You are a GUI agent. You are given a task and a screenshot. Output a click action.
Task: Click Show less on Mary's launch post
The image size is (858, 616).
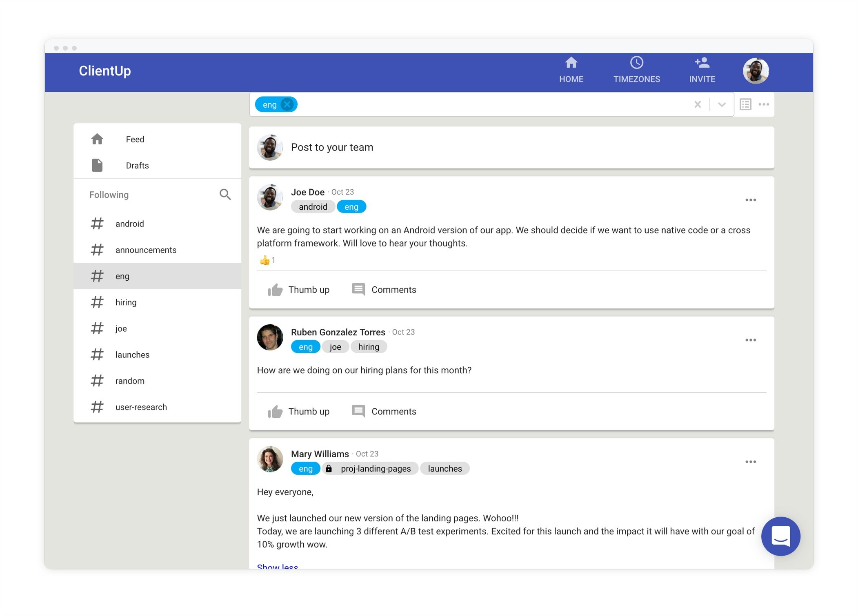[277, 566]
